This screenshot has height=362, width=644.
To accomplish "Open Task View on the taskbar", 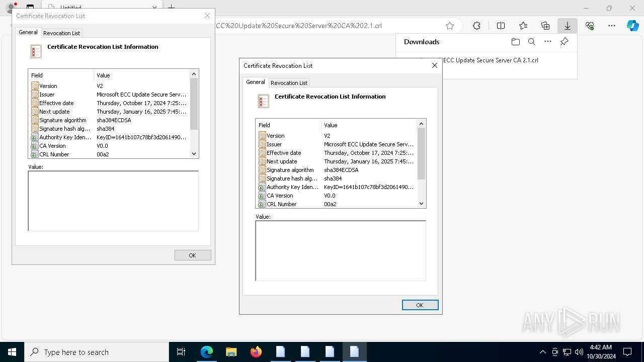I will 181,352.
